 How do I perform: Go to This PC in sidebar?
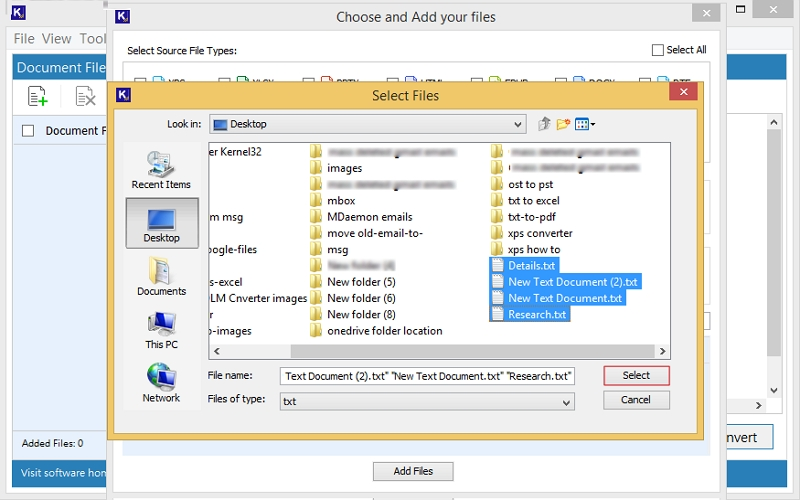click(x=162, y=330)
